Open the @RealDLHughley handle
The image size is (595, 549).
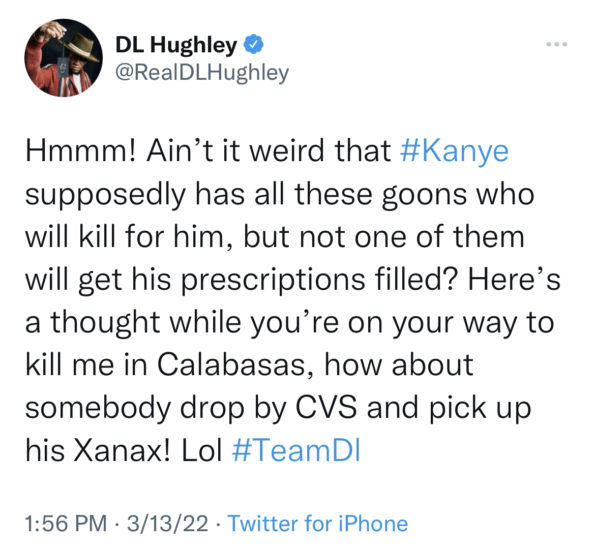click(x=202, y=73)
